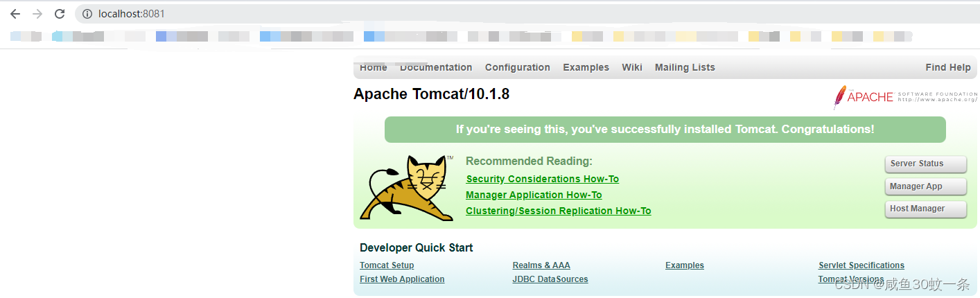Click the Developer Quick Start heading
Image resolution: width=980 pixels, height=298 pixels.
tap(417, 248)
